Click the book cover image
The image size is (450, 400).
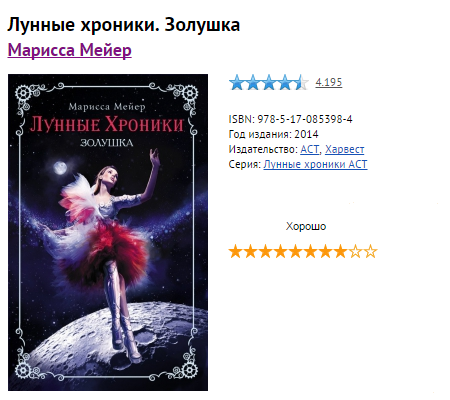(108, 232)
